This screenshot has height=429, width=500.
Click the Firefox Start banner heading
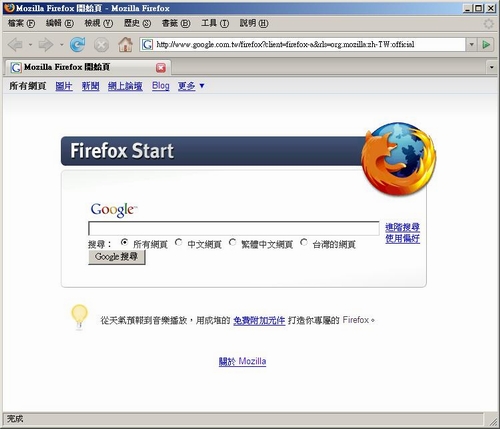tap(122, 151)
